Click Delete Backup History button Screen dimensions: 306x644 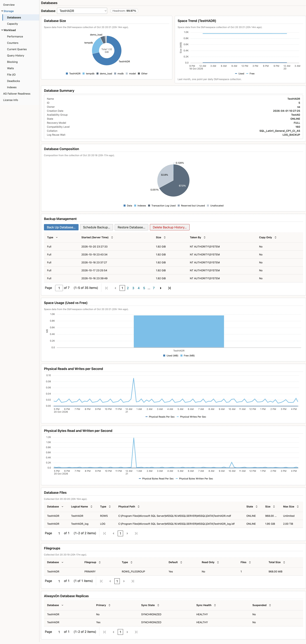(170, 227)
